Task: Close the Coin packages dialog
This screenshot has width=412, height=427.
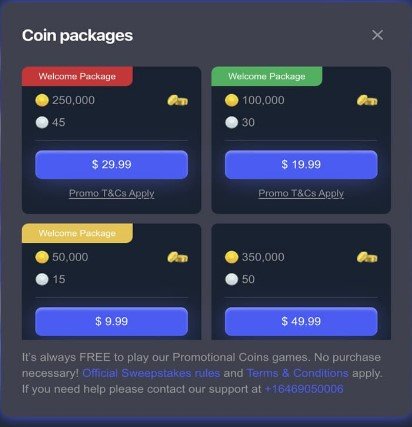Action: click(377, 35)
